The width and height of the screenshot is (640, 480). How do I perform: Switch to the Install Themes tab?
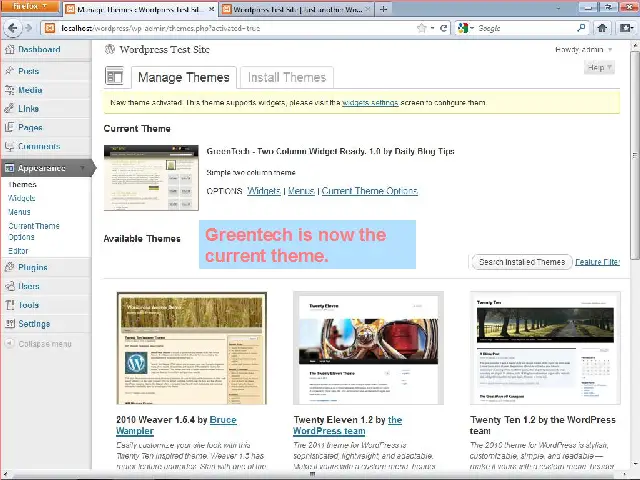[x=287, y=77]
